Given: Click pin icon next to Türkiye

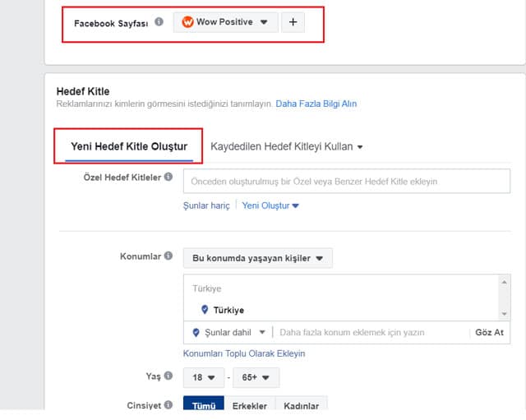Looking at the screenshot, I should pos(205,309).
